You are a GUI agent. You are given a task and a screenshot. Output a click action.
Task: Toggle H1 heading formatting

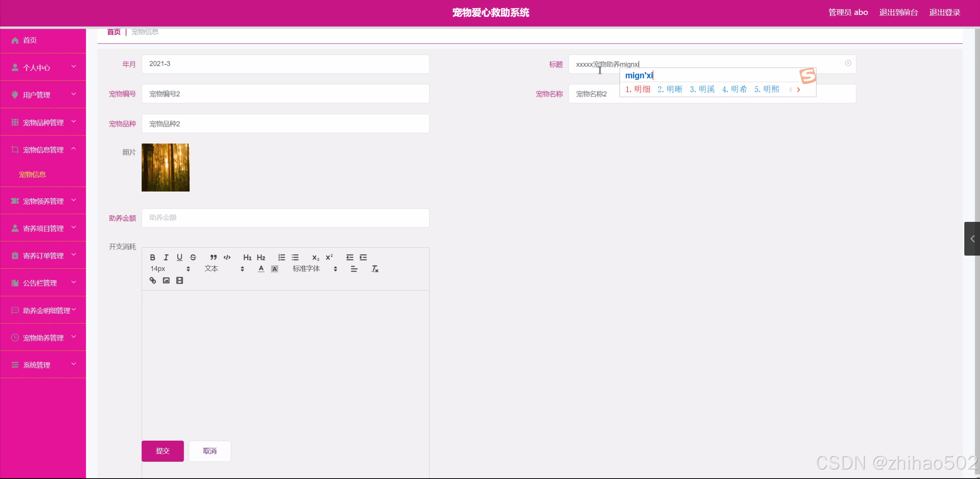click(247, 257)
